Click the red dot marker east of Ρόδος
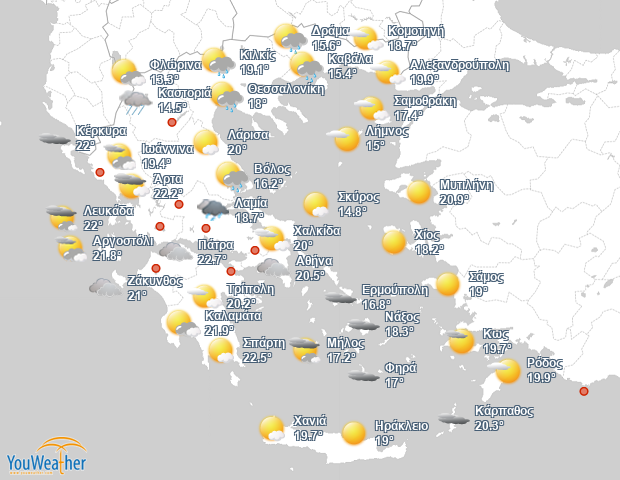Image resolution: width=620 pixels, height=480 pixels. (x=584, y=391)
